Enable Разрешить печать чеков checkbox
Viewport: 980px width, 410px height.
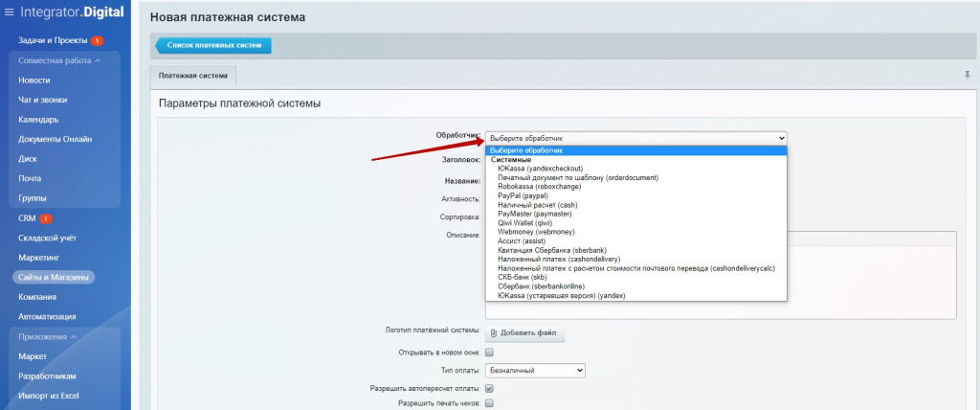[x=490, y=403]
